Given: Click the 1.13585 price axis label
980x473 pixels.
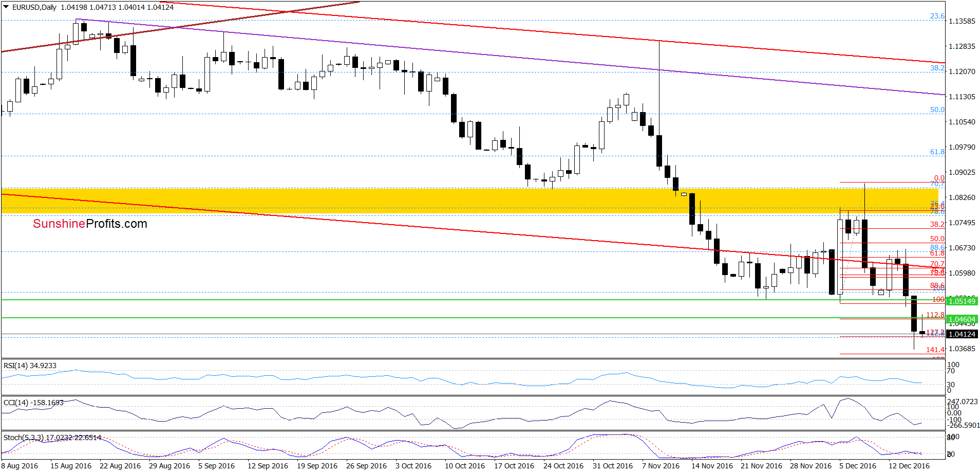Looking at the screenshot, I should (x=962, y=21).
